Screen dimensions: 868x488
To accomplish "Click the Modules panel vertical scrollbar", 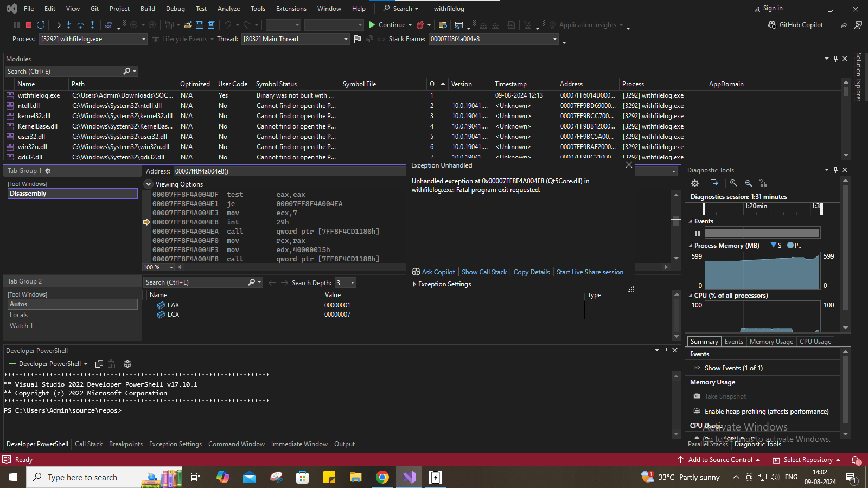I will tap(846, 118).
